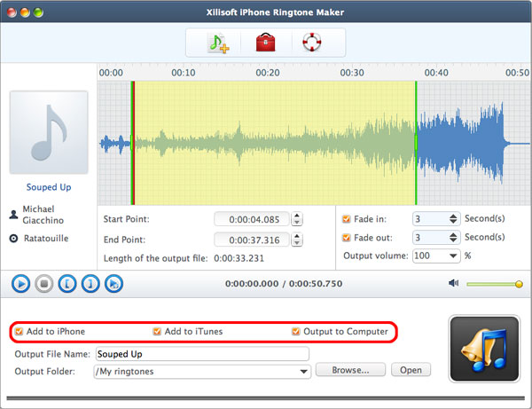This screenshot has width=532, height=409.
Task: Mute audio with the speaker icon
Action: coord(453,283)
